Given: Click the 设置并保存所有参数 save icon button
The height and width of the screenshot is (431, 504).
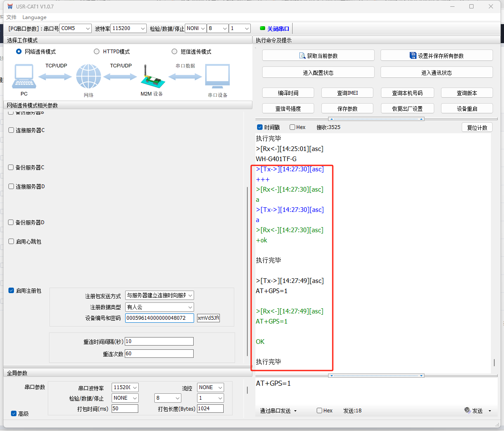Looking at the screenshot, I should (x=413, y=56).
